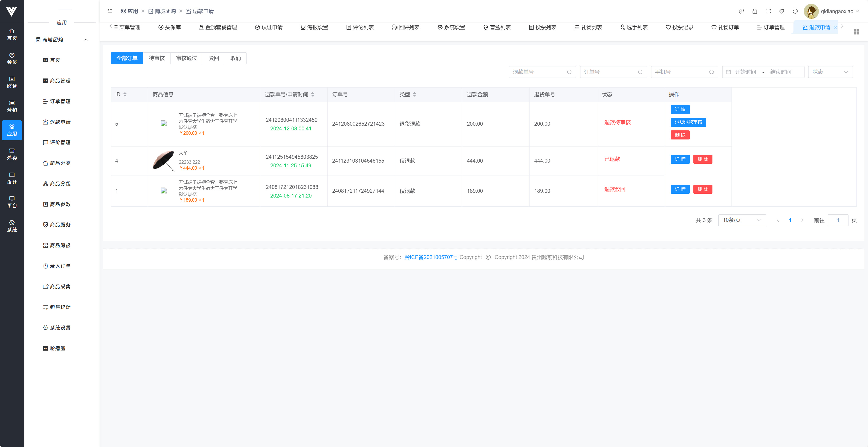The height and width of the screenshot is (447, 868).
Task: Sort by 类型 column arrows
Action: coord(414,94)
